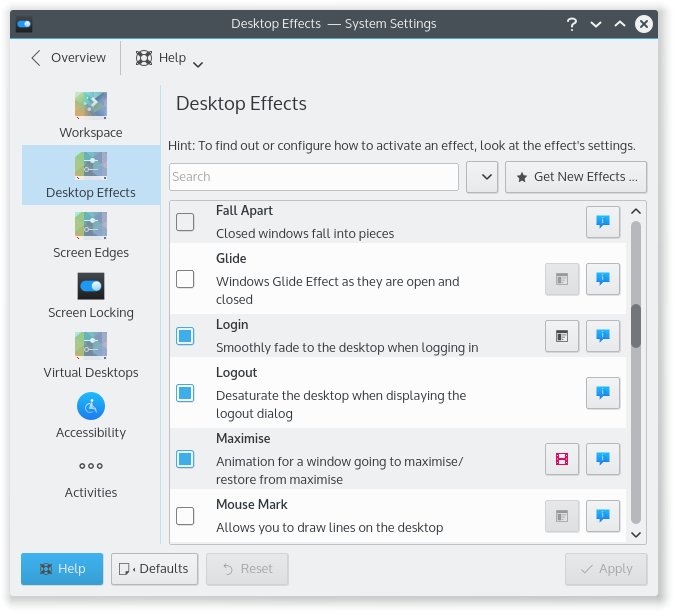This screenshot has height=612, width=674.
Task: Click the 'Desktop Effects' page heading
Action: (x=241, y=104)
